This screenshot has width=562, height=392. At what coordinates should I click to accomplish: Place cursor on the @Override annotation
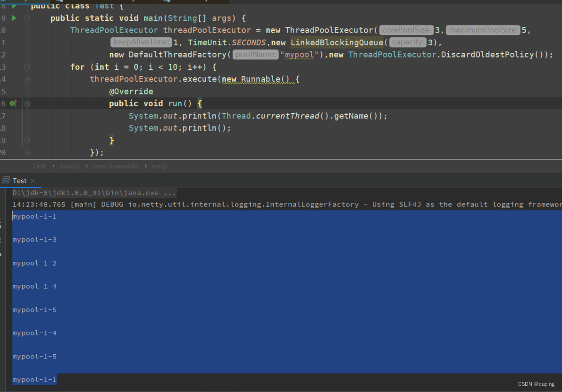point(131,91)
